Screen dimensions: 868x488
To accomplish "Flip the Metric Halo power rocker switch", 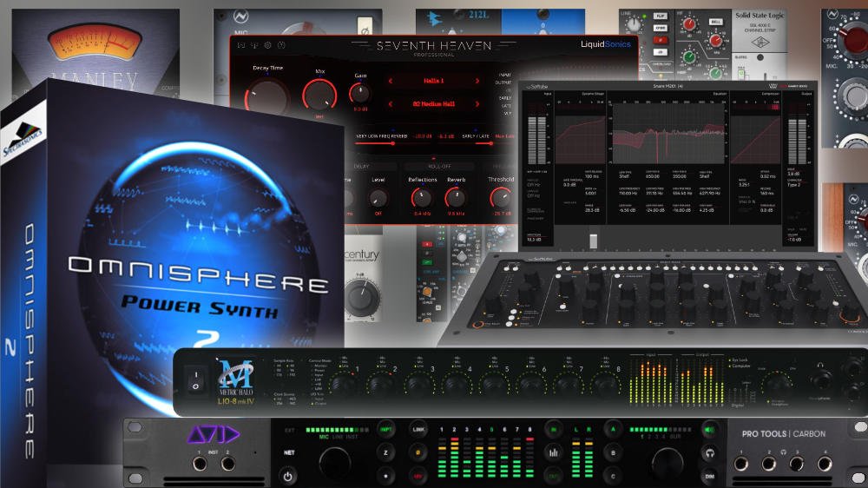I will (194, 381).
